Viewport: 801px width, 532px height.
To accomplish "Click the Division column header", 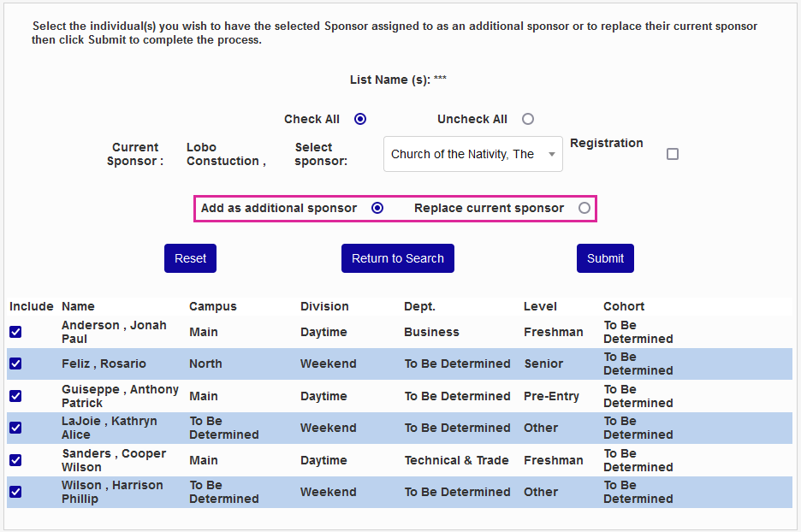I will [324, 306].
